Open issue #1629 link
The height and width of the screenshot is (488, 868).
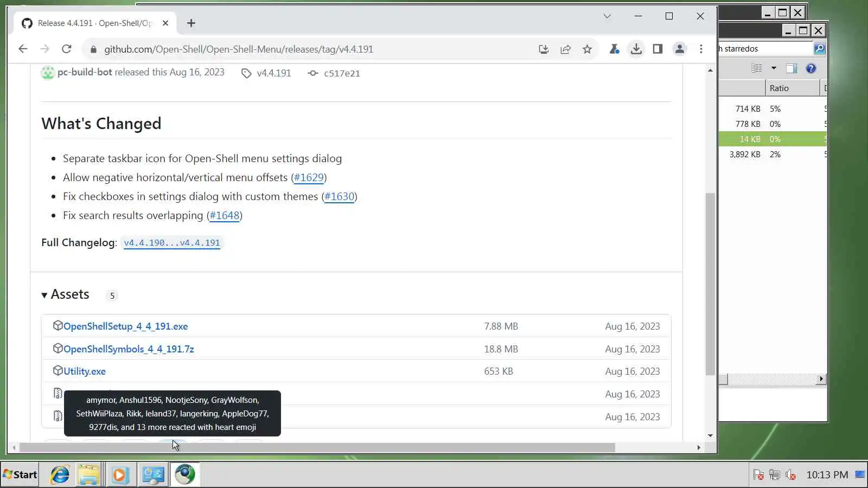(309, 177)
